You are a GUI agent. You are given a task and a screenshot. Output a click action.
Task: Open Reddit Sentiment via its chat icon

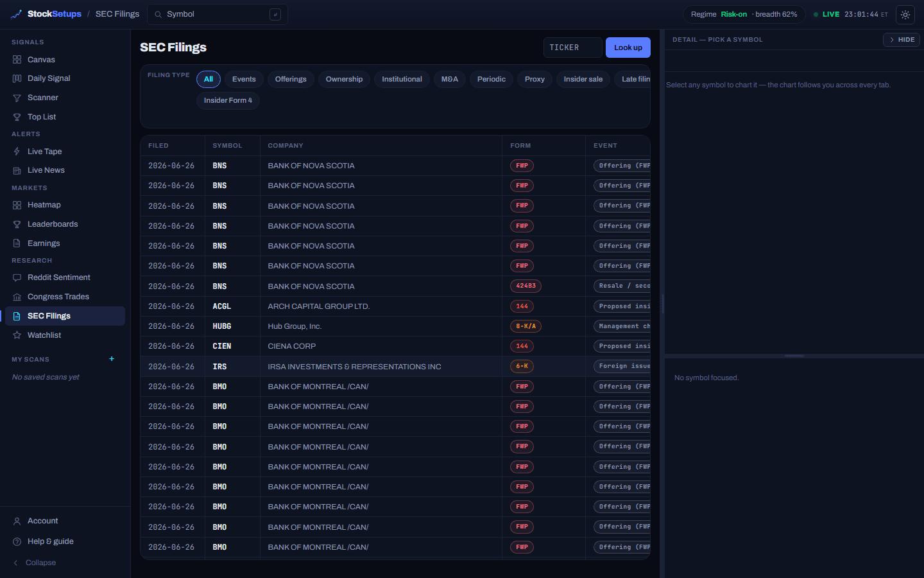click(17, 277)
